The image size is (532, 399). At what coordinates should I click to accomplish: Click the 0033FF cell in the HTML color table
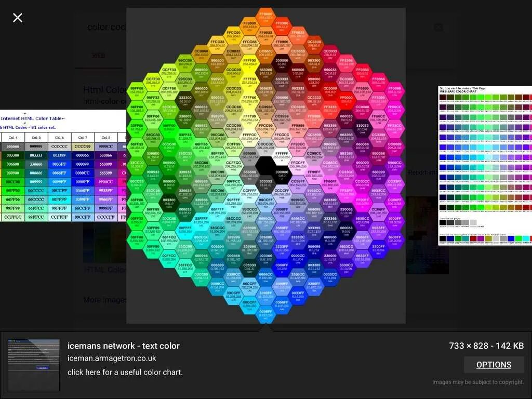tap(59, 164)
